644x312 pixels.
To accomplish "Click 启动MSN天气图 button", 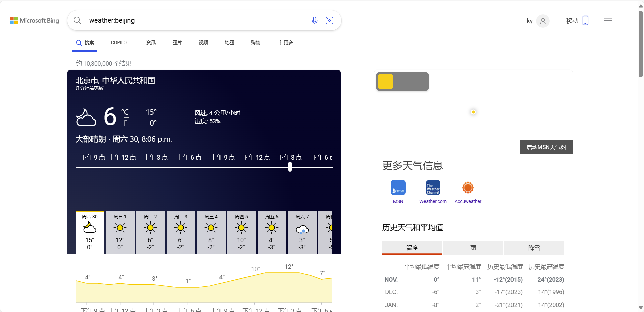I will tap(546, 147).
